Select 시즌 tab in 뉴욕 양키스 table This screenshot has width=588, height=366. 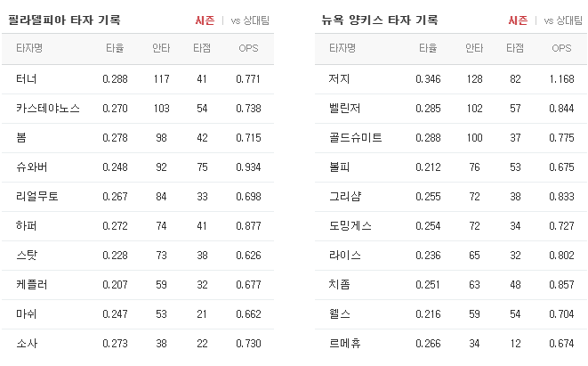pos(518,20)
